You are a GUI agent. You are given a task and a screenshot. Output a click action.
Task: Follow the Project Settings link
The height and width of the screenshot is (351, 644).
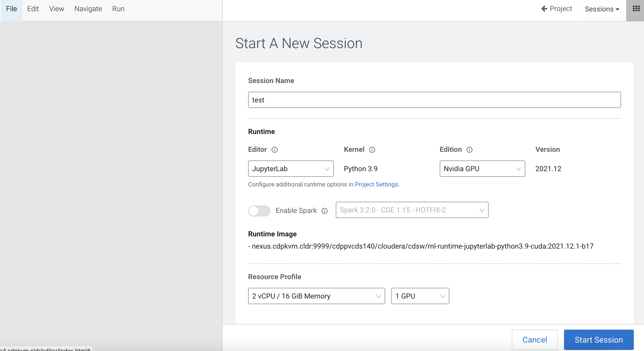point(377,184)
